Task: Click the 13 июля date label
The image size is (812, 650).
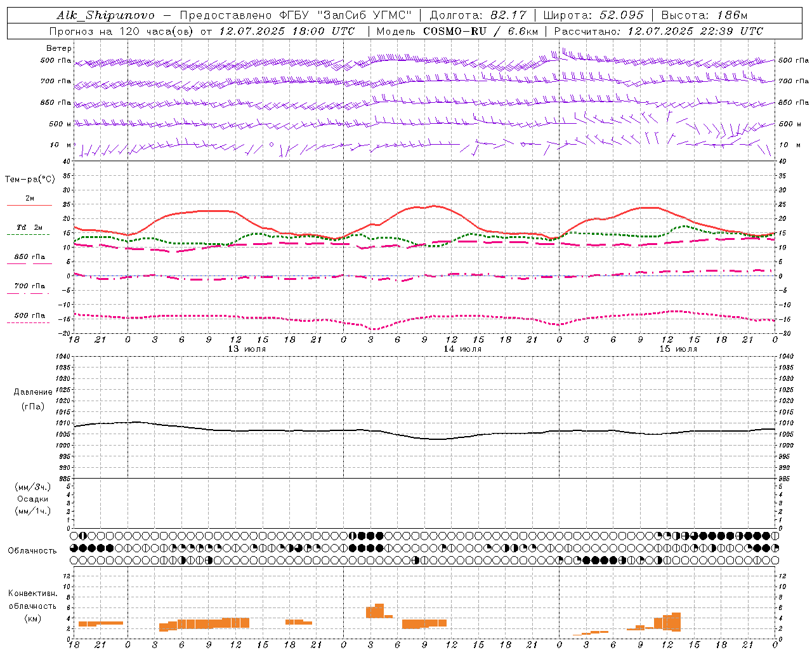Action: pyautogui.click(x=247, y=348)
